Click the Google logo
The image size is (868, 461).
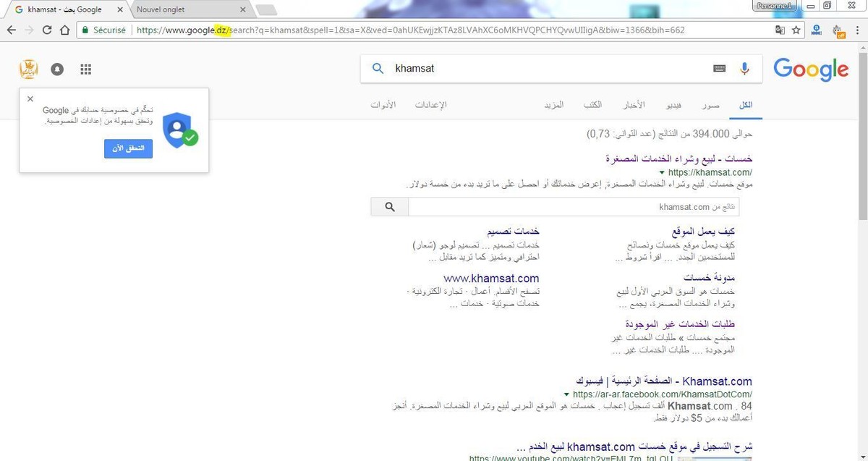tap(811, 69)
